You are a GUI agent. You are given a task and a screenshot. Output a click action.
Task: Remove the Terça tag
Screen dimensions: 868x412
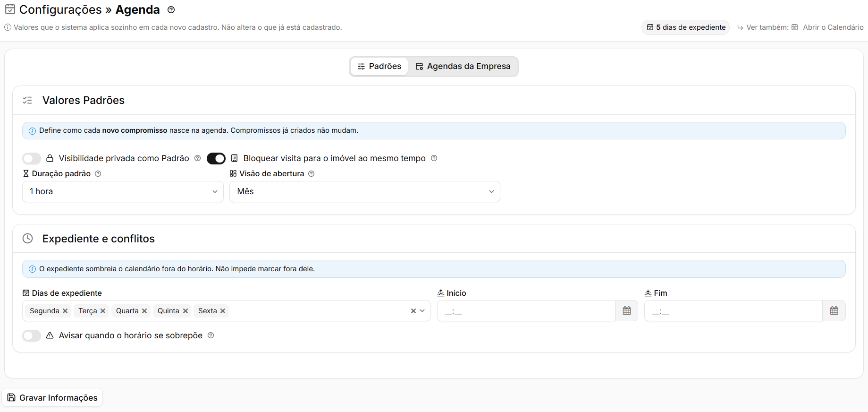point(103,311)
